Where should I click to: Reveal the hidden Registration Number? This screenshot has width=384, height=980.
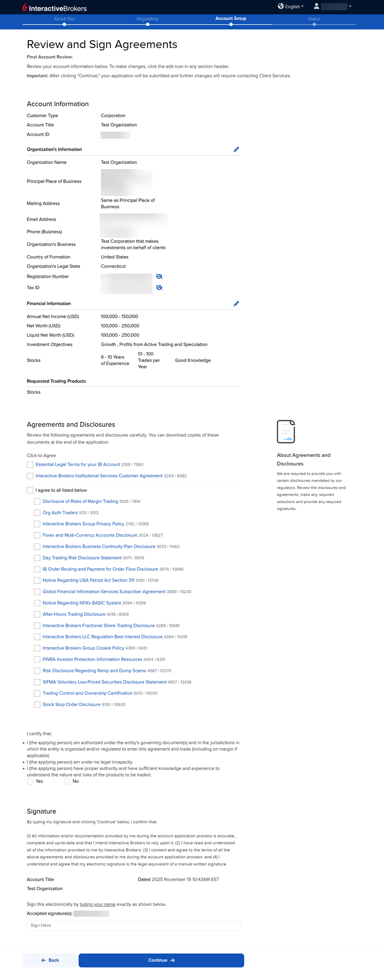(x=159, y=276)
